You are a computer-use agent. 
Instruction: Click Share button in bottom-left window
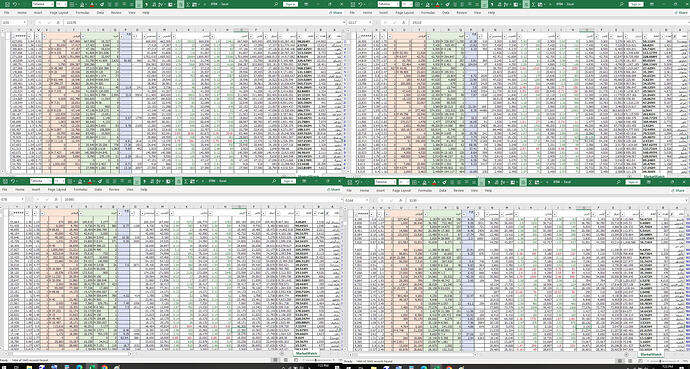(x=333, y=190)
